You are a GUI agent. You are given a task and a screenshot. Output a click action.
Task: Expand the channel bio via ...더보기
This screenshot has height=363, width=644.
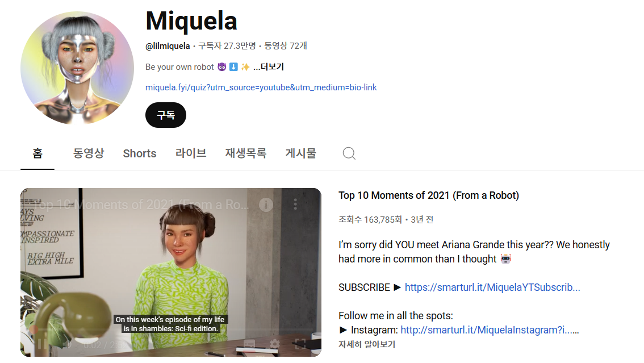(269, 66)
